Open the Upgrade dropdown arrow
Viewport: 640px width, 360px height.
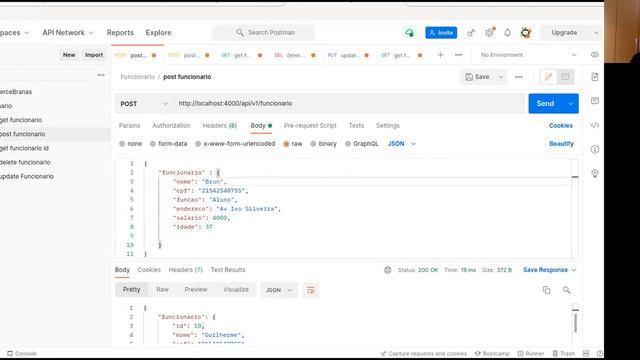click(596, 33)
